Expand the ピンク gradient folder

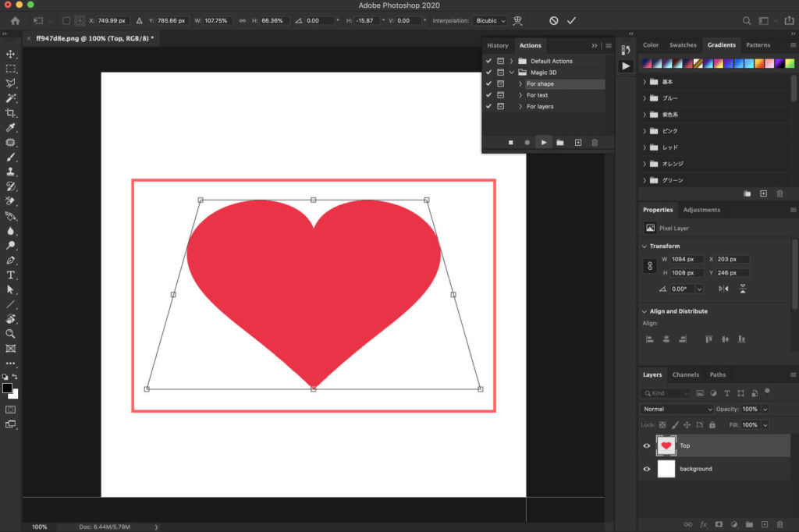[x=645, y=131]
